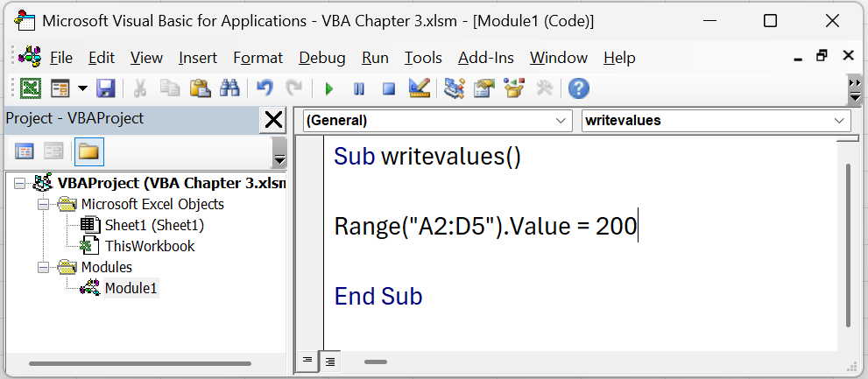Toggle Folders view in Project panel

(x=88, y=151)
